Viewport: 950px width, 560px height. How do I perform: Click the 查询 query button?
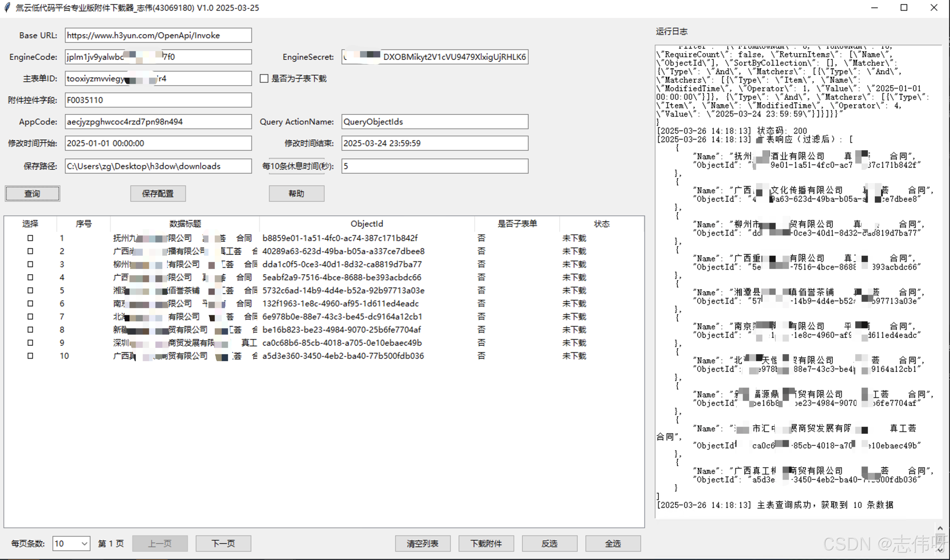point(32,194)
